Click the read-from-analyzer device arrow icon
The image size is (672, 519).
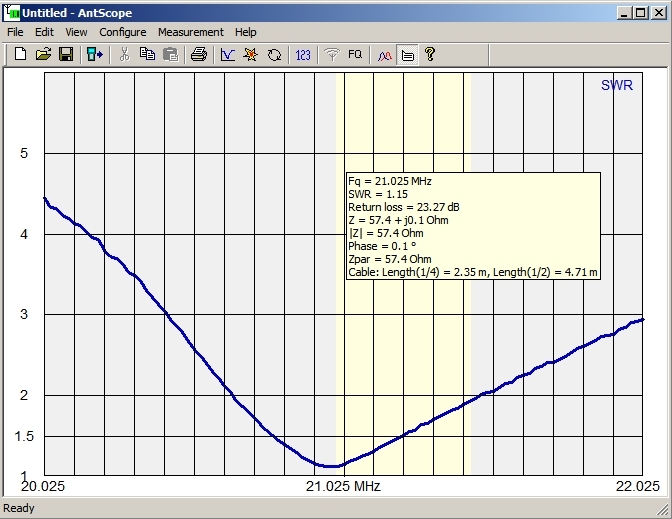pyautogui.click(x=95, y=54)
